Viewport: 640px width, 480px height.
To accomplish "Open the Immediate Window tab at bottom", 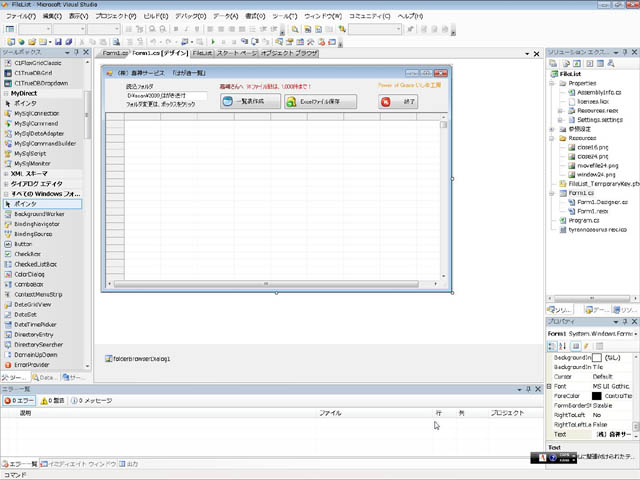I will [78, 464].
